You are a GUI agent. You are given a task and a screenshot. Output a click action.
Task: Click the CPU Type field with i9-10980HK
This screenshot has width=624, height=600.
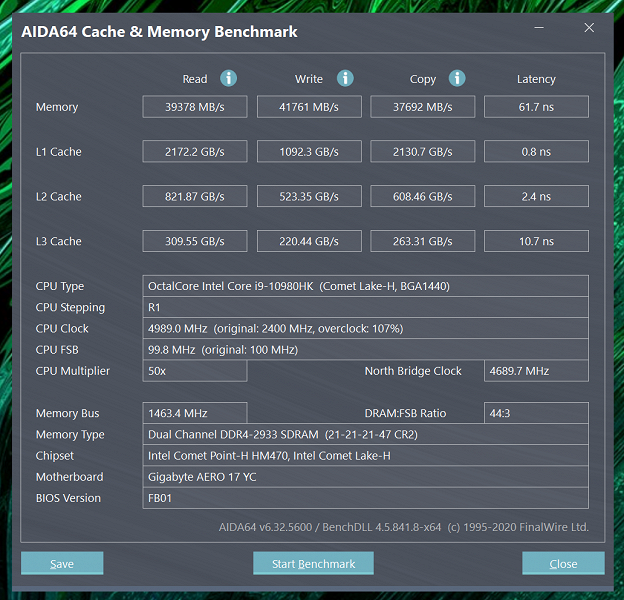point(366,286)
